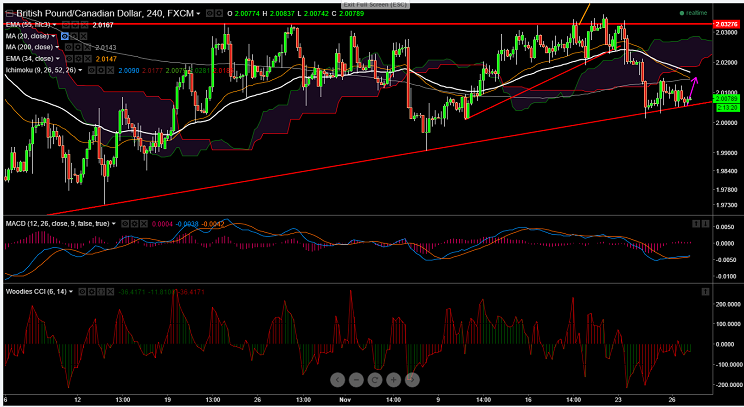Open settings gear for MA (200, close)
Image resolution: width=744 pixels, height=407 pixels.
[x=78, y=47]
